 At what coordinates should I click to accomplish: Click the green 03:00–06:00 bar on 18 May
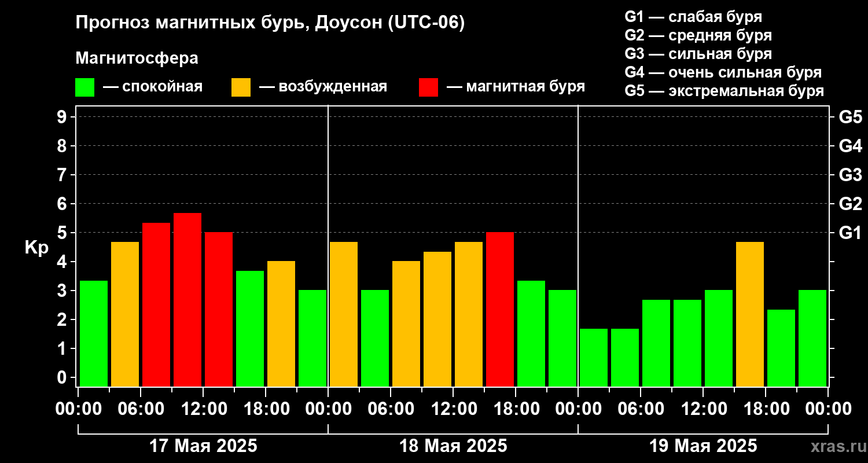(x=375, y=339)
